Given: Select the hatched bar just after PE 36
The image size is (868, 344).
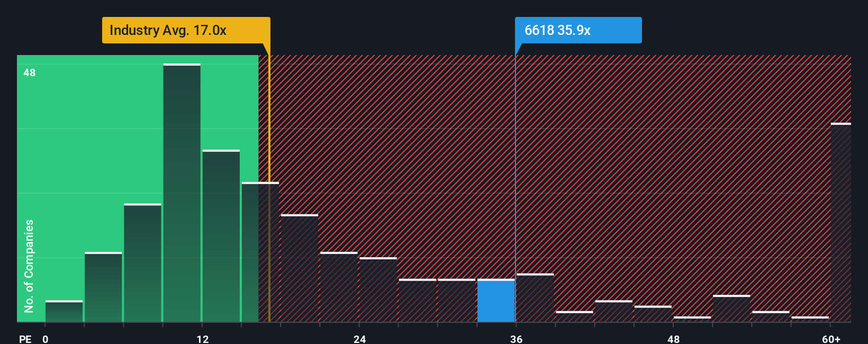Looking at the screenshot, I should click(x=535, y=298).
